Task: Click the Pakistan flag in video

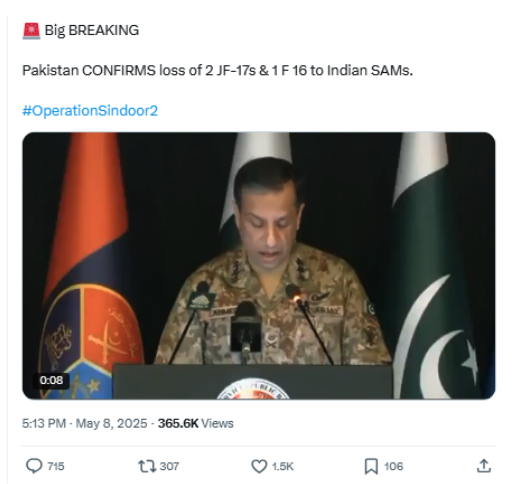Action: point(435,265)
